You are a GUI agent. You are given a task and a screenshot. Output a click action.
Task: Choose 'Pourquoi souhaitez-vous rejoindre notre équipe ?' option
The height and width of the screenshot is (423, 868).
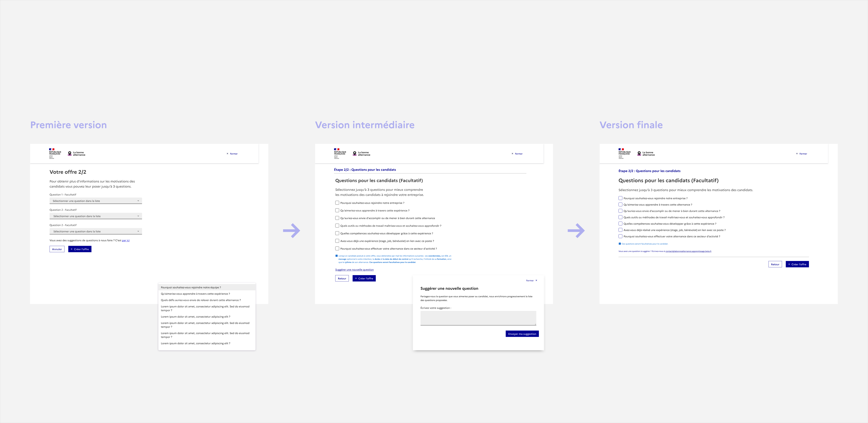tap(207, 287)
